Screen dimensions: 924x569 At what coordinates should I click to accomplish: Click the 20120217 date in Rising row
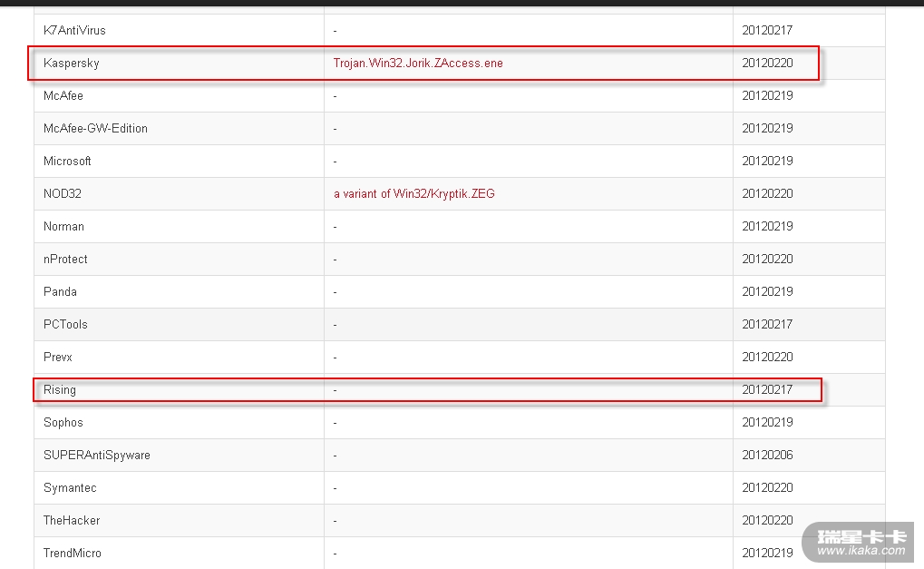click(x=767, y=389)
